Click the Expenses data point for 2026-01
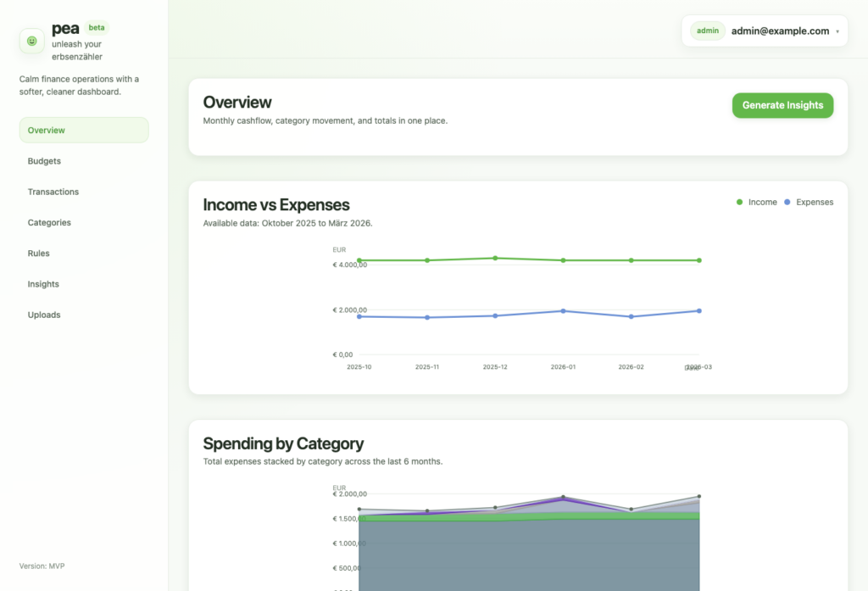 [x=563, y=311]
